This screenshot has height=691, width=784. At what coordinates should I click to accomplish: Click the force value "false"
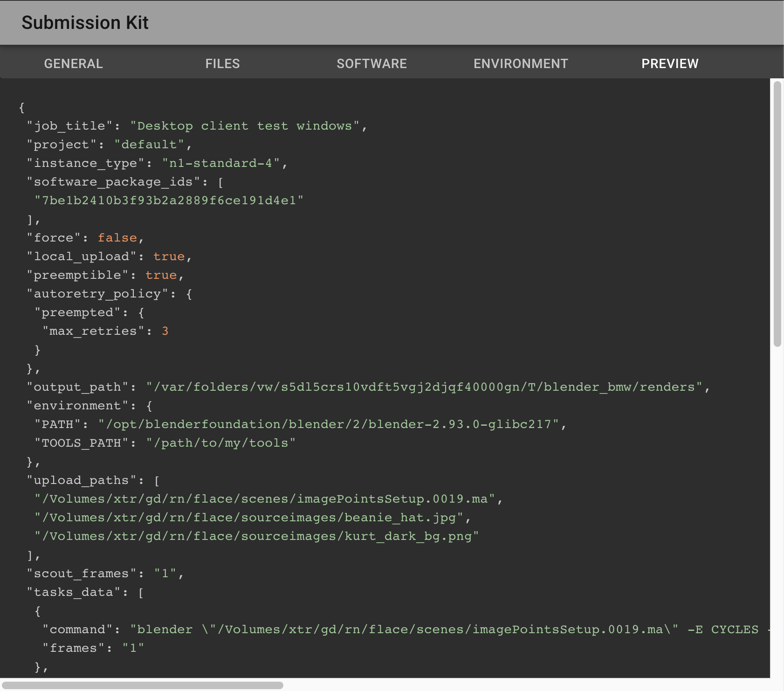point(117,238)
